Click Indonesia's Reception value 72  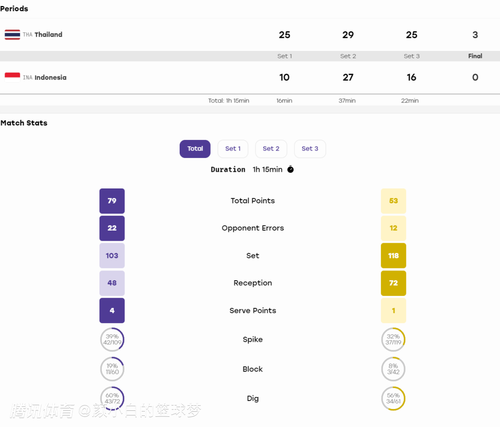[393, 283]
